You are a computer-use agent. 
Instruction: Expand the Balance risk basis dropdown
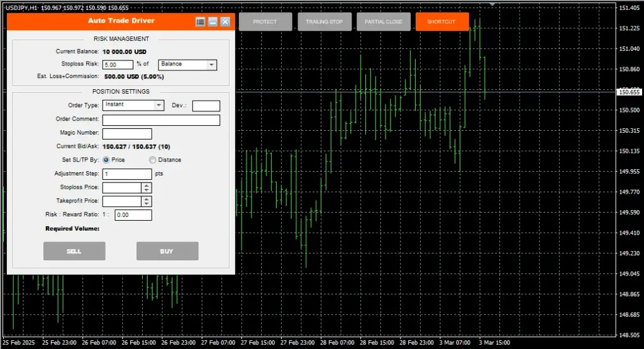[x=187, y=65]
